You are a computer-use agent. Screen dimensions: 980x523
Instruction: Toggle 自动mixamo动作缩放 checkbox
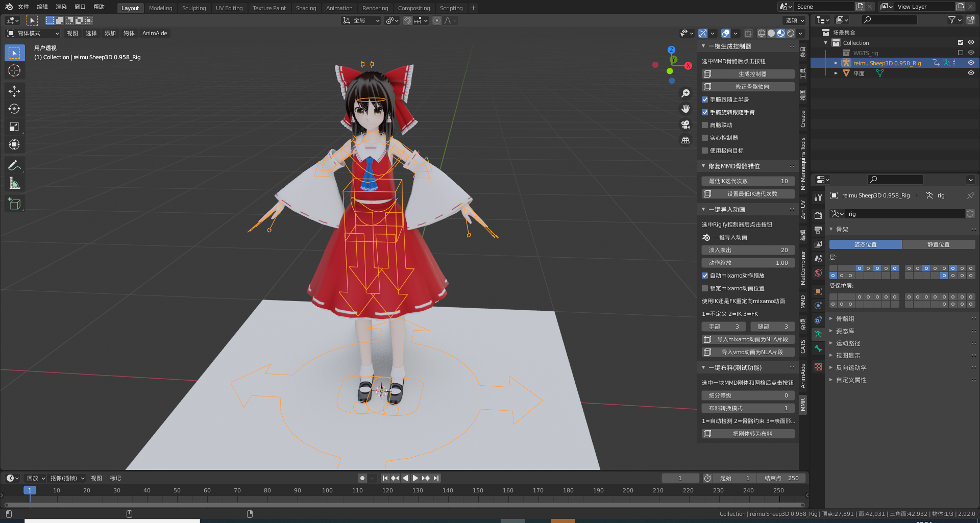point(705,276)
